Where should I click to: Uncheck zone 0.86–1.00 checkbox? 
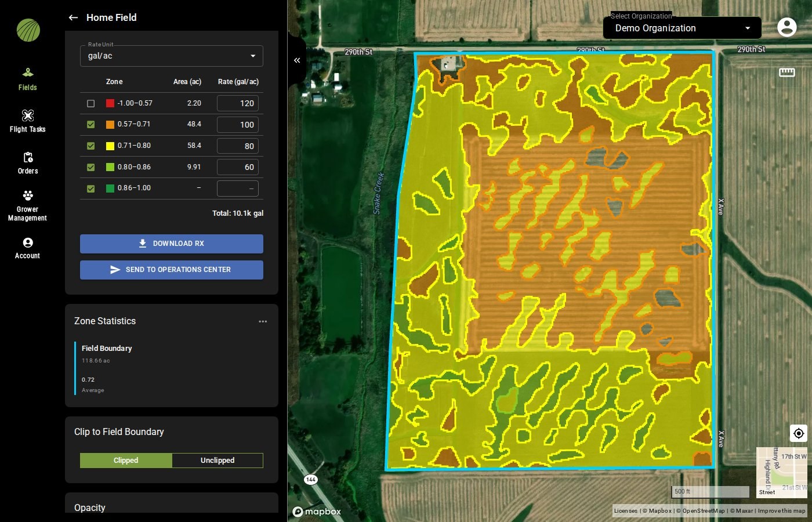[90, 188]
